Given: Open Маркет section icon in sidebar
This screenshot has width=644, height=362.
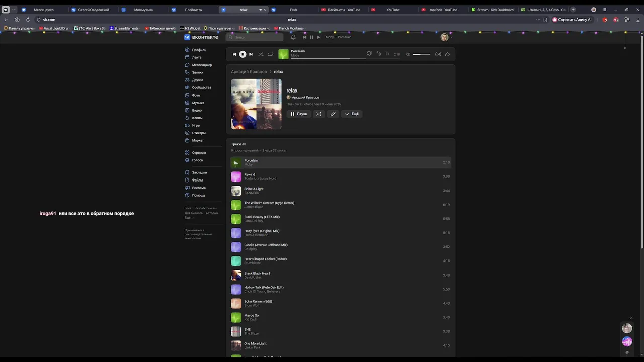Looking at the screenshot, I should (x=187, y=140).
